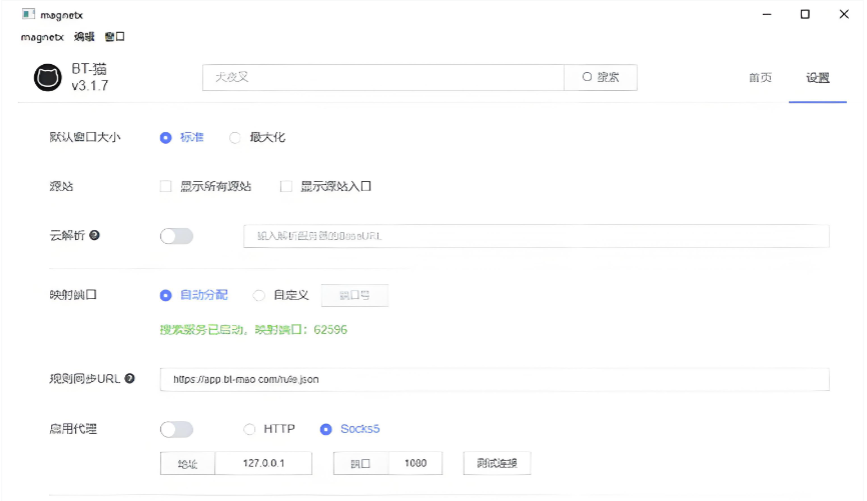Open the magnetx menu

tap(42, 36)
